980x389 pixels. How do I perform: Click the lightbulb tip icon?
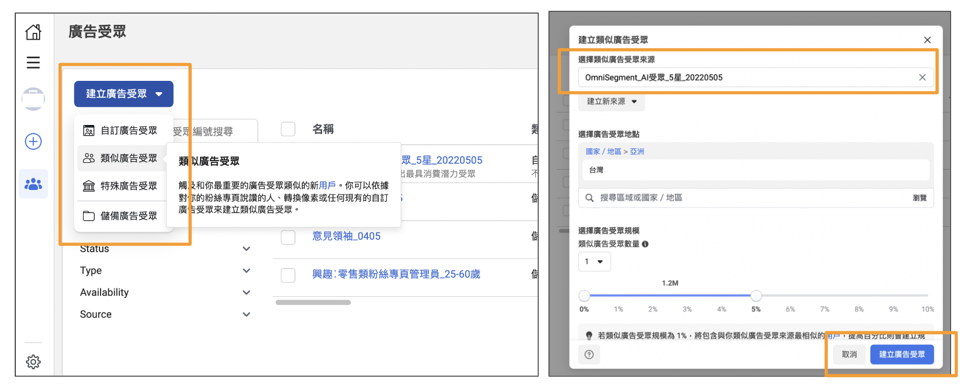point(589,336)
